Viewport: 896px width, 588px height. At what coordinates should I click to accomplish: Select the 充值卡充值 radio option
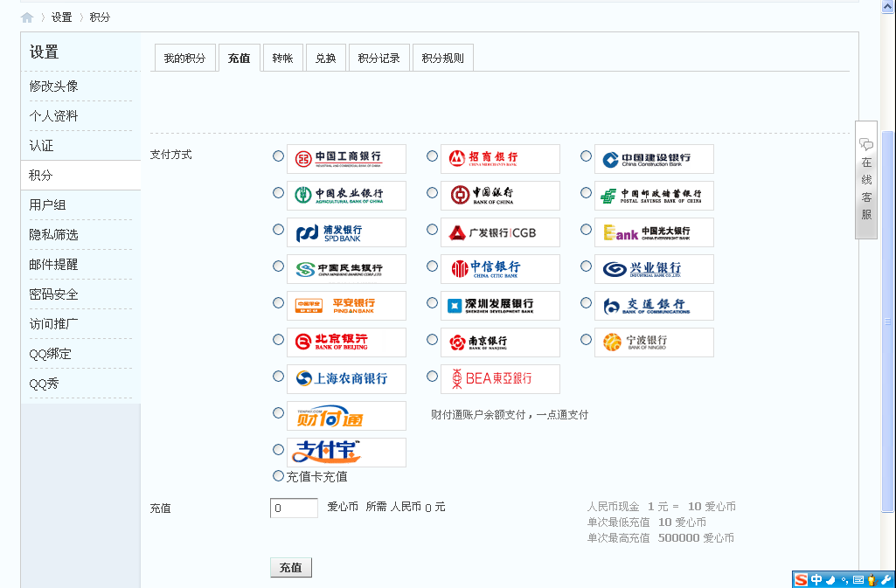click(278, 475)
